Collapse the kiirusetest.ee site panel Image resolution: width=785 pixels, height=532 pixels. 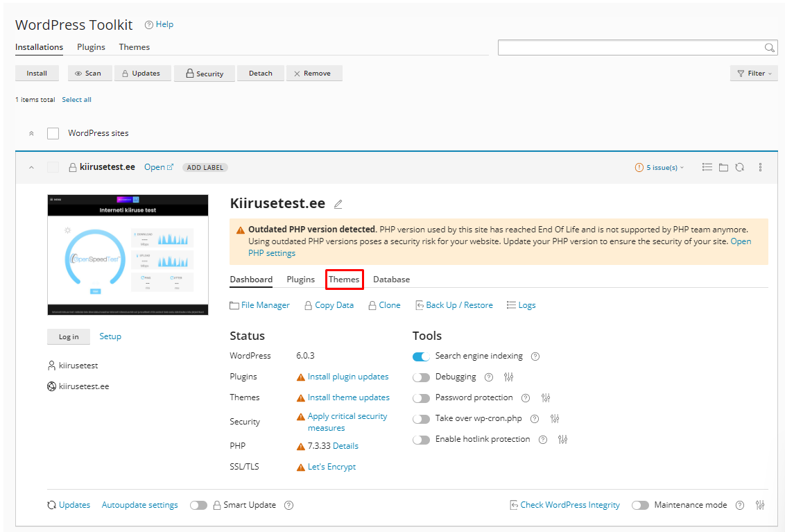pyautogui.click(x=31, y=167)
